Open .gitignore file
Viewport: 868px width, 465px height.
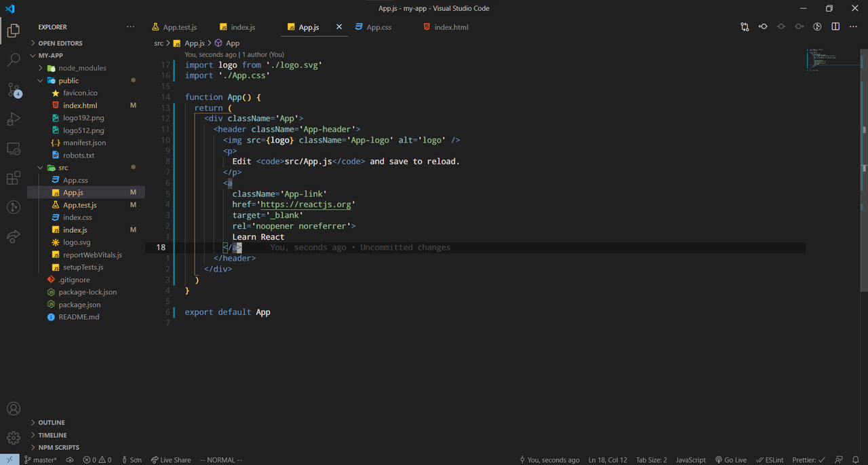(86, 280)
